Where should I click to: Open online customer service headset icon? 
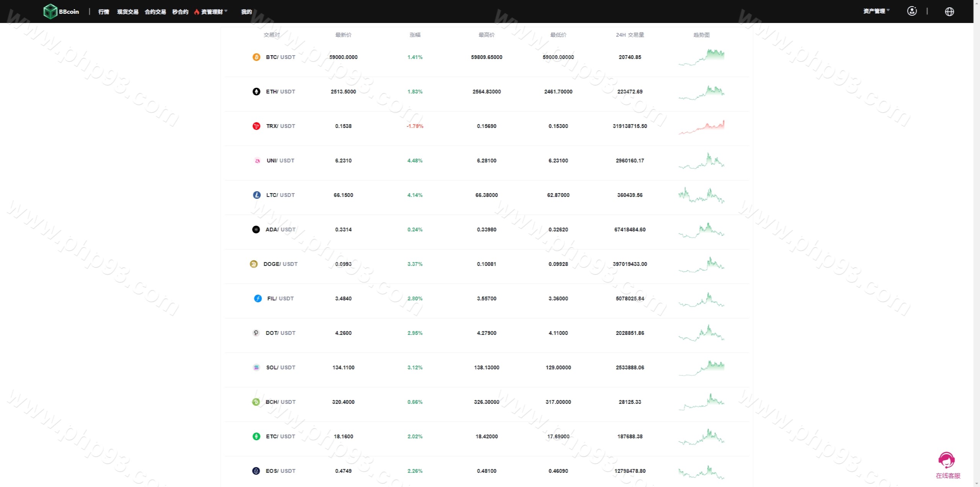[x=946, y=460]
